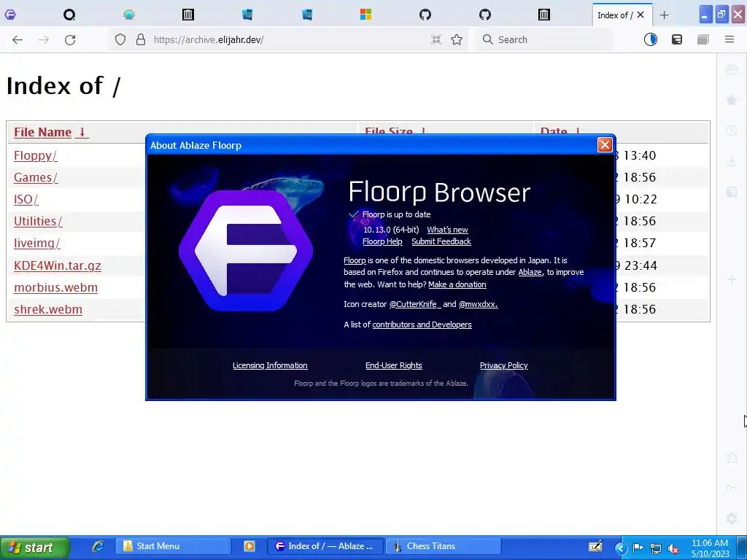Open the sidebar panel toolbar icon
Screen dimensions: 747x560
[677, 39]
